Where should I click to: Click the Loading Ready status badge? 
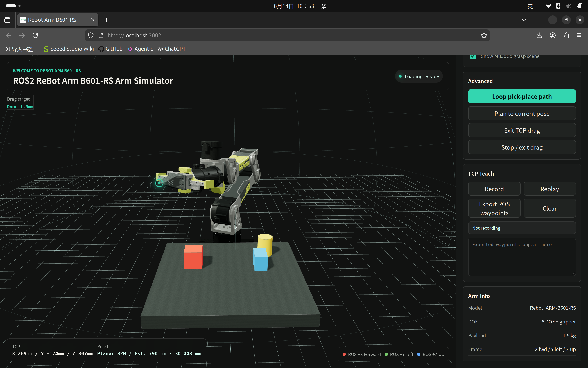click(x=419, y=76)
